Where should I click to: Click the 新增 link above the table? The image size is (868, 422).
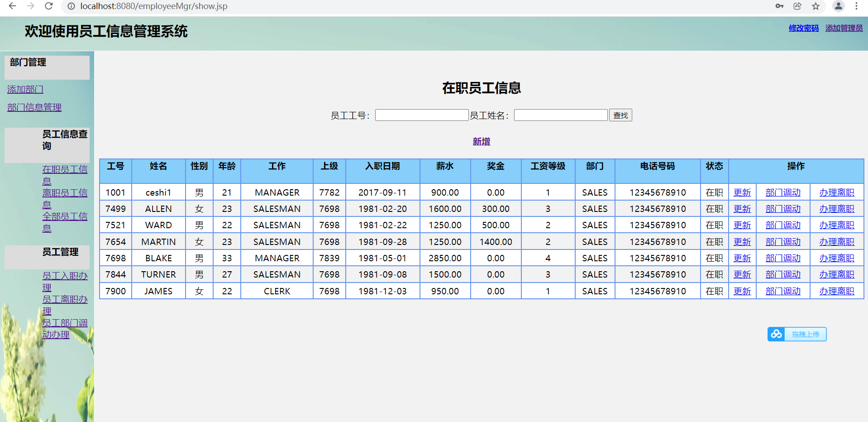pos(481,142)
